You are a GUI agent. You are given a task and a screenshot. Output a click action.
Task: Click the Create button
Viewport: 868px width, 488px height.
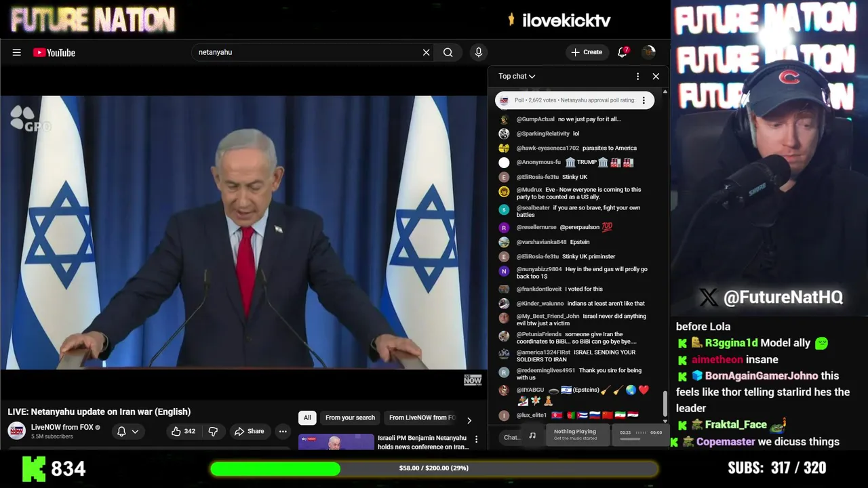coord(587,52)
